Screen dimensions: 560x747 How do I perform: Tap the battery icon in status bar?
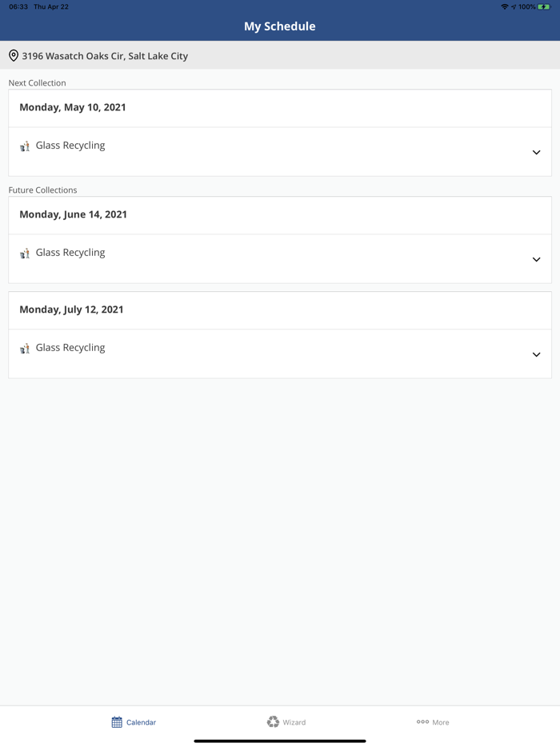pos(544,6)
